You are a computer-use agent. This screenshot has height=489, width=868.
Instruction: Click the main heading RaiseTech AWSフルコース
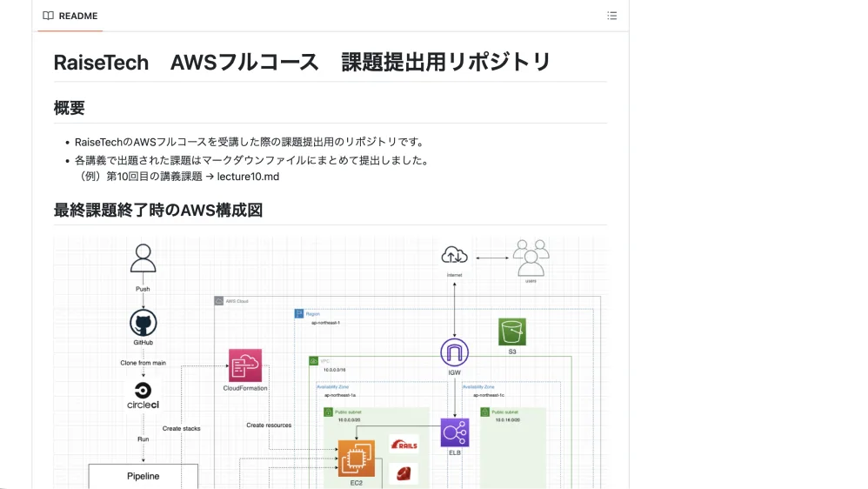(x=303, y=62)
